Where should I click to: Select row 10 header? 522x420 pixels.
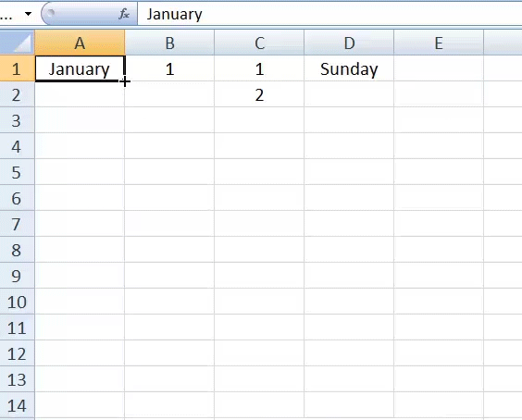[x=17, y=302]
